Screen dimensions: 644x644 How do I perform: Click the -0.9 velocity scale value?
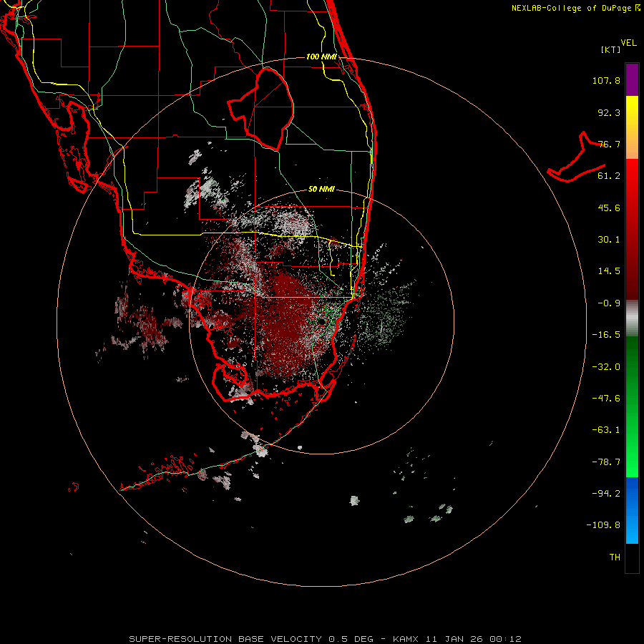(x=609, y=303)
